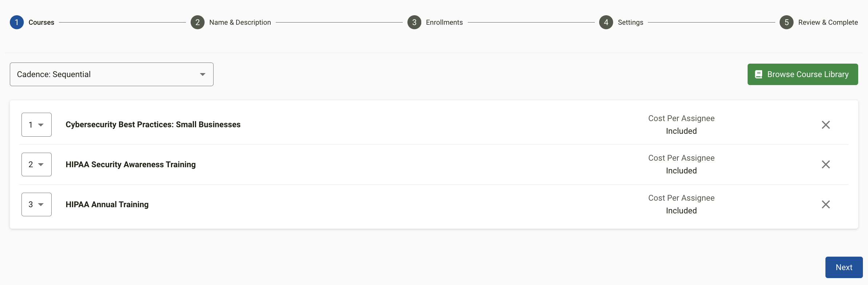Viewport: 868px width, 285px height.
Task: Go to Settings step label
Action: [630, 23]
